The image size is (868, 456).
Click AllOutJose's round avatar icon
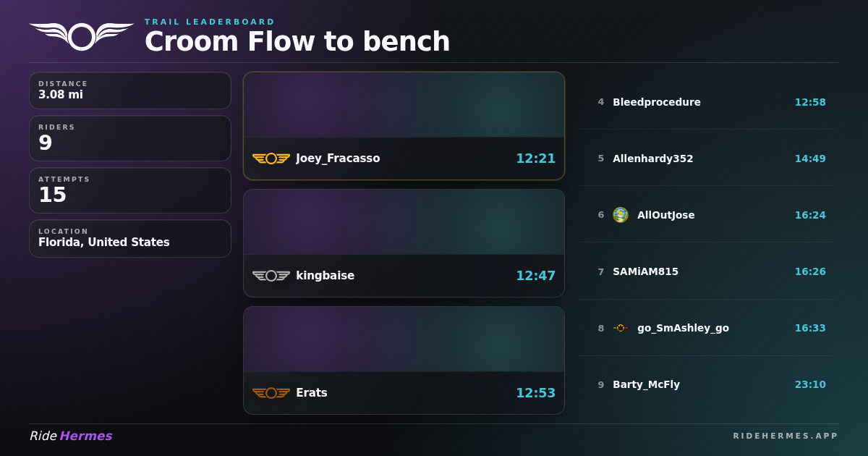[x=621, y=215]
